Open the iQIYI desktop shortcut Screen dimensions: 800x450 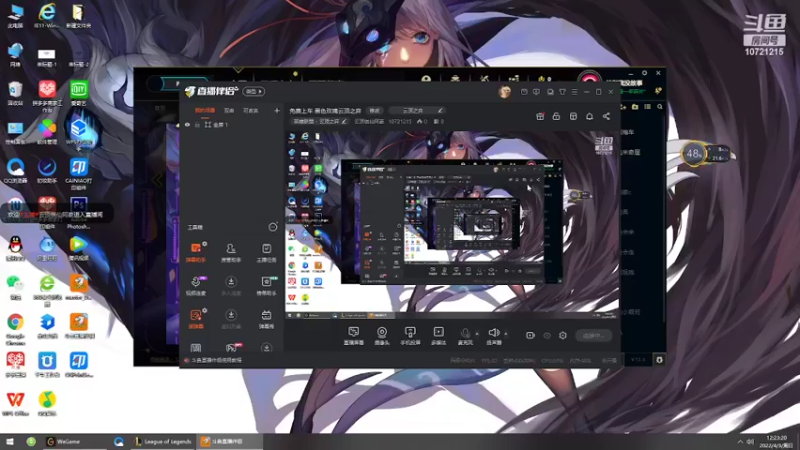click(x=78, y=92)
